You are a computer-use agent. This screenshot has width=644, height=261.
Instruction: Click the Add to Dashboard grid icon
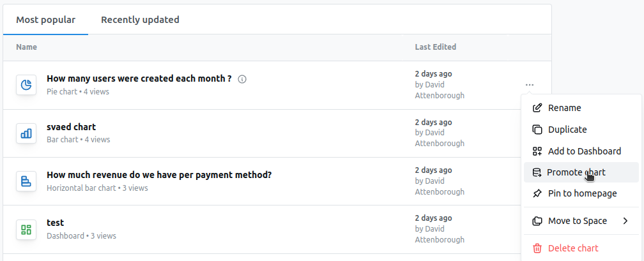pos(537,151)
